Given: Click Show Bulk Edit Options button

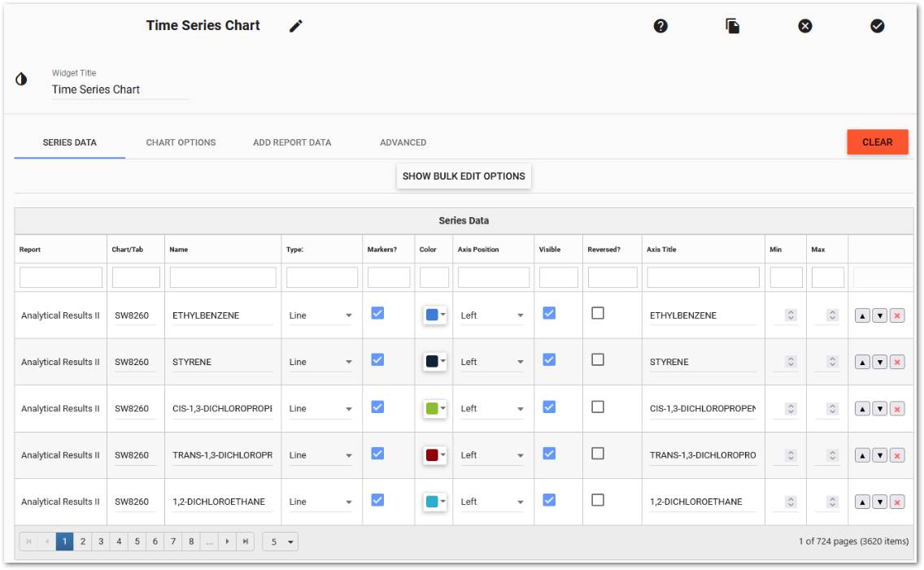Looking at the screenshot, I should click(x=464, y=176).
